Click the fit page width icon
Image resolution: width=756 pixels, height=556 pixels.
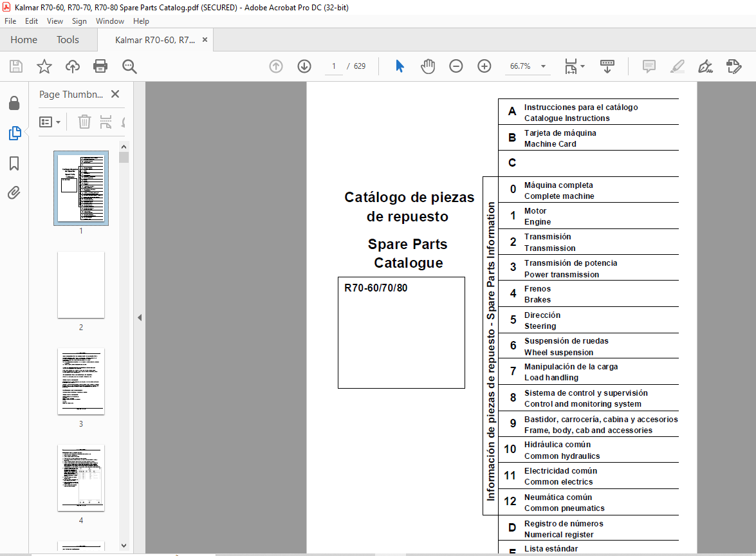(571, 66)
